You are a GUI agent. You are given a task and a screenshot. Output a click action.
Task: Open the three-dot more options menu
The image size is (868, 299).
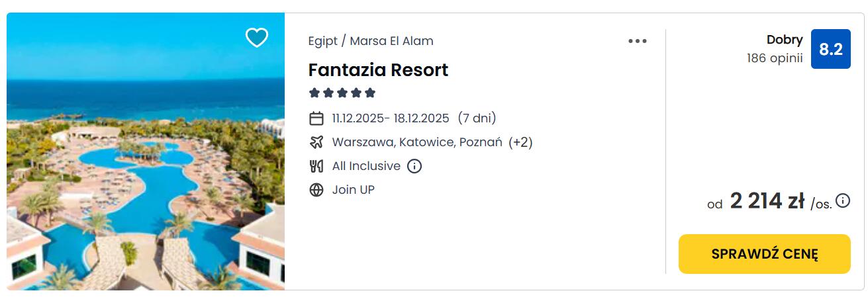637,41
